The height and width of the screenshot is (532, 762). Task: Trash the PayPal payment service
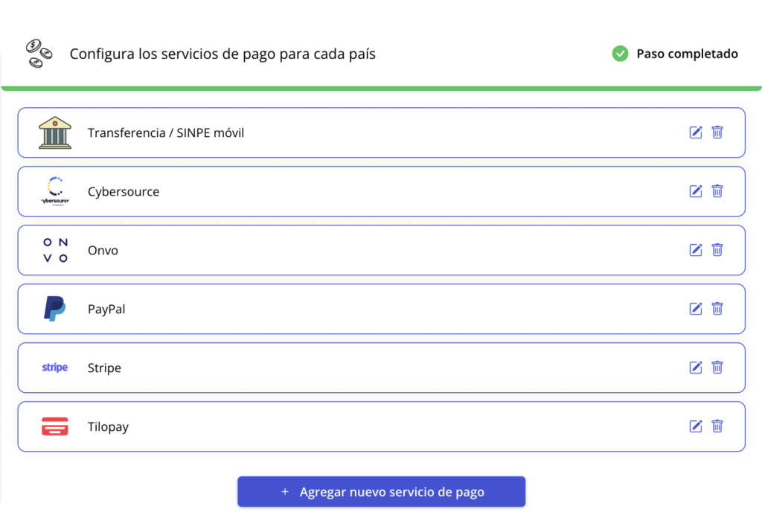(x=717, y=309)
